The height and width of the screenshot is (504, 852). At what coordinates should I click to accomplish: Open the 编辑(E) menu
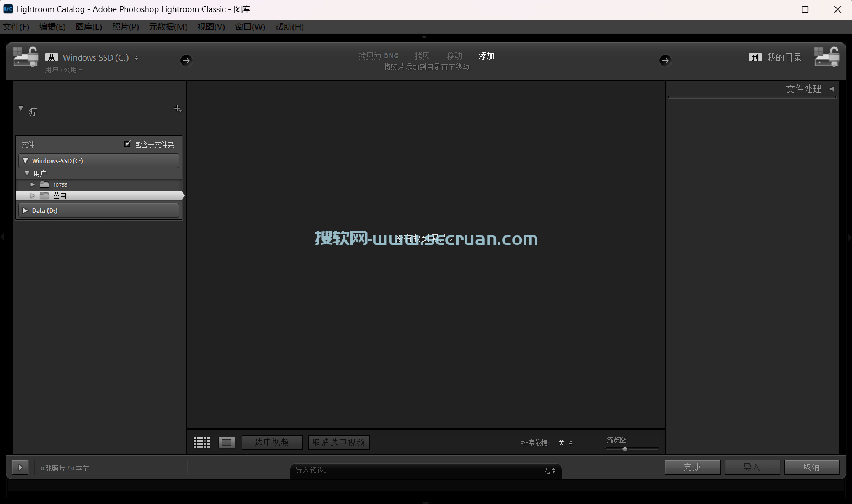tap(52, 26)
